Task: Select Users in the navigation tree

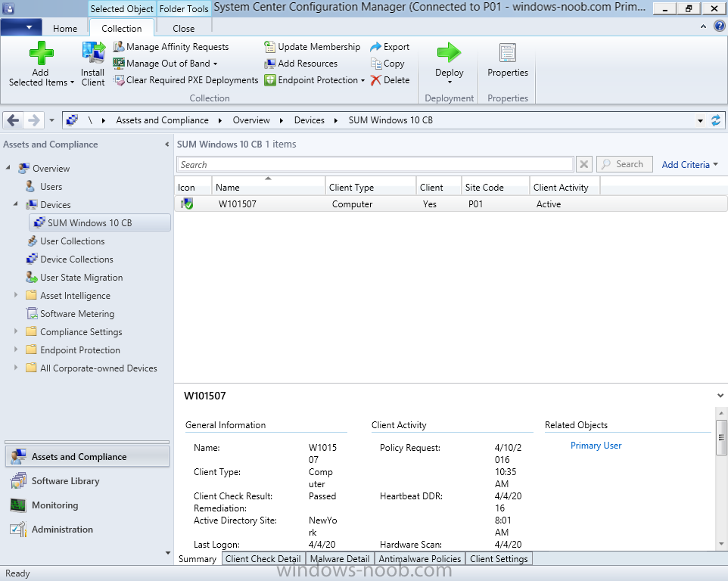Action: (x=51, y=187)
